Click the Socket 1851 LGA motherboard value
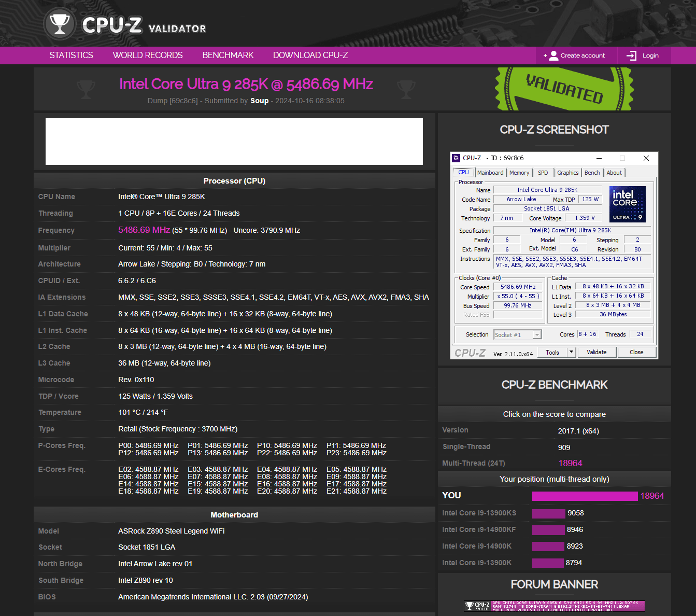Screen dimensions: 696x616 pos(147,547)
